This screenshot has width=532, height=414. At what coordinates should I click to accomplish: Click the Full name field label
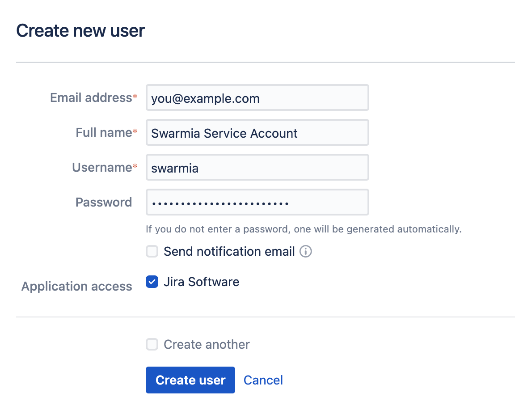[104, 133]
